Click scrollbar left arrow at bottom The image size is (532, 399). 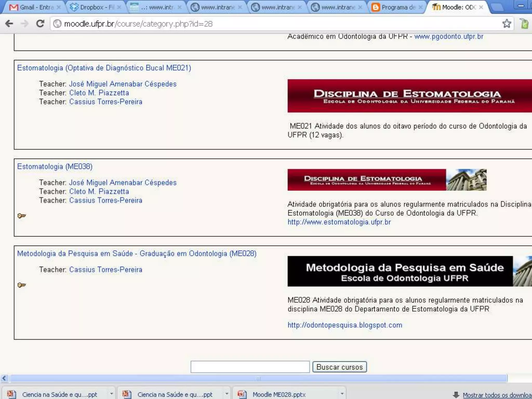tap(4, 378)
